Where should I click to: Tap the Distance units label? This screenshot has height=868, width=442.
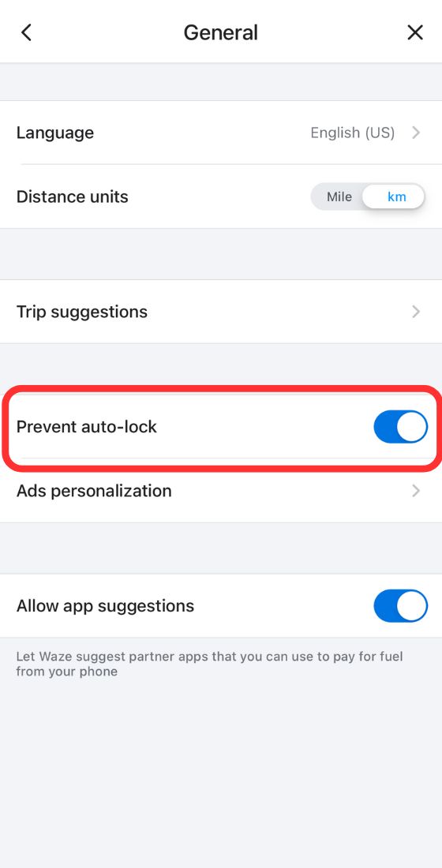click(x=72, y=197)
